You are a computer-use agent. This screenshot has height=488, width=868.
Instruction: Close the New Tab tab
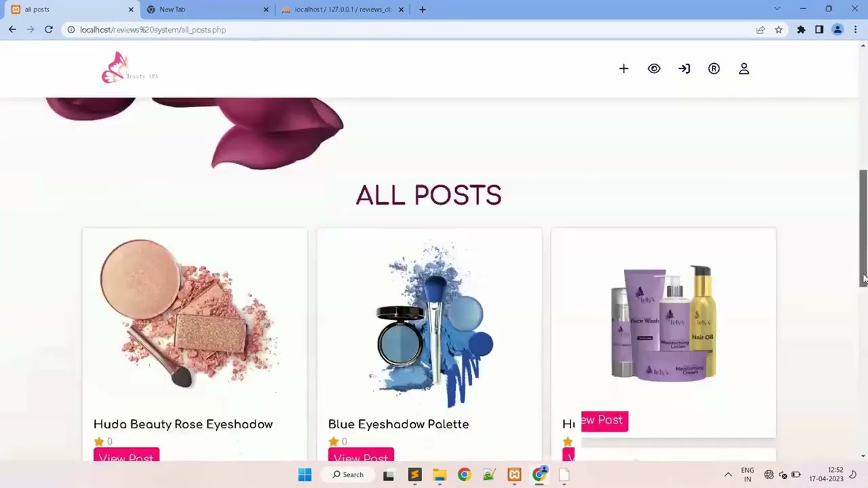266,9
